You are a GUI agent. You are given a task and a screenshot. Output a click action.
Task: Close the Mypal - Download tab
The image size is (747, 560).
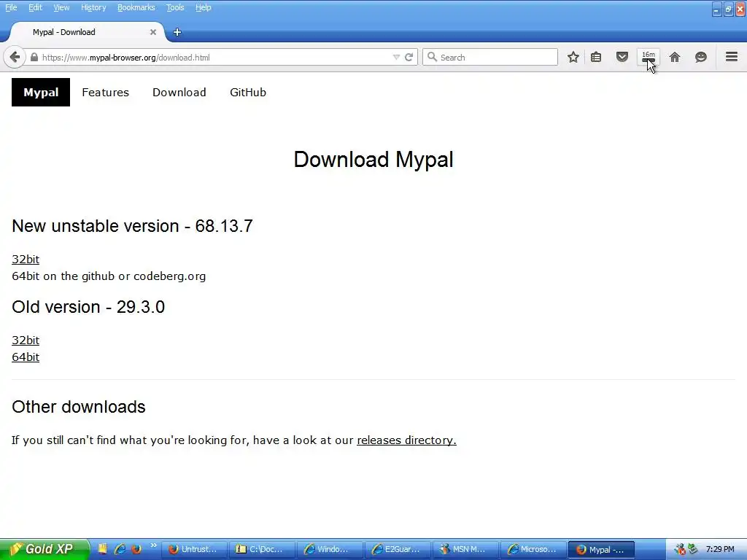pyautogui.click(x=153, y=32)
